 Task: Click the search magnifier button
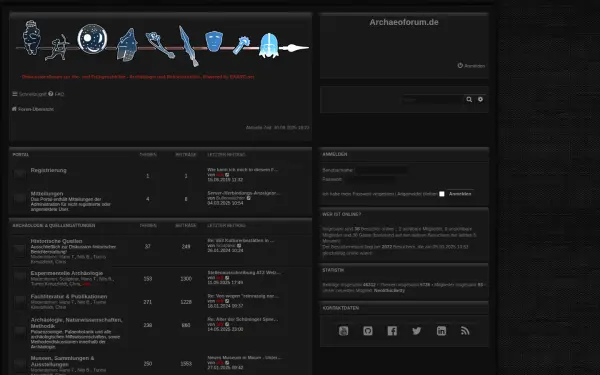coord(469,99)
